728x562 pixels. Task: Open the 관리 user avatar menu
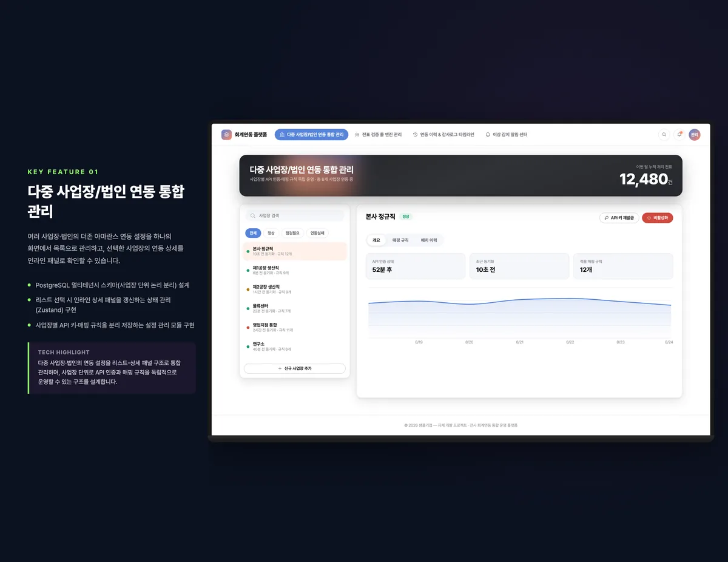pyautogui.click(x=695, y=135)
